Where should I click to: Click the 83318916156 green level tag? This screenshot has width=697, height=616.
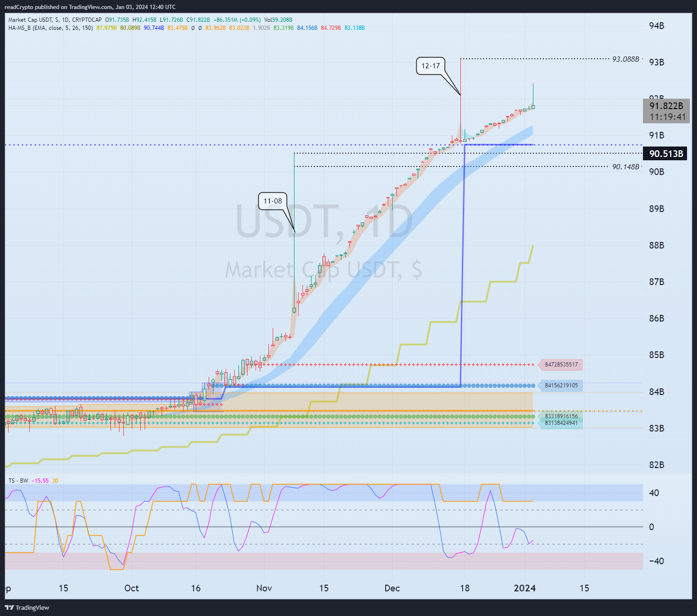(x=561, y=416)
